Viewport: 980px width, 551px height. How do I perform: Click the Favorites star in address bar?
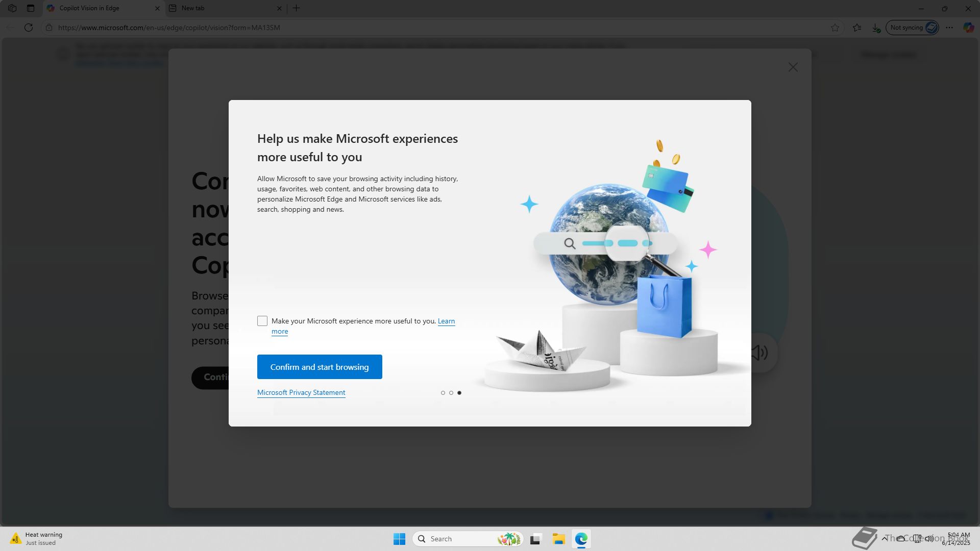(835, 28)
